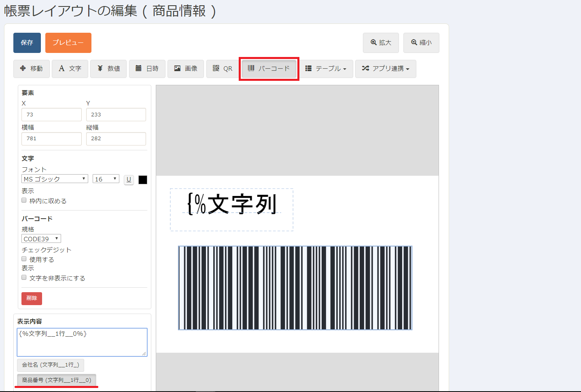Image resolution: width=581 pixels, height=392 pixels.
Task: Open the CODE39 barcode standard dropdown
Action: [x=41, y=239]
